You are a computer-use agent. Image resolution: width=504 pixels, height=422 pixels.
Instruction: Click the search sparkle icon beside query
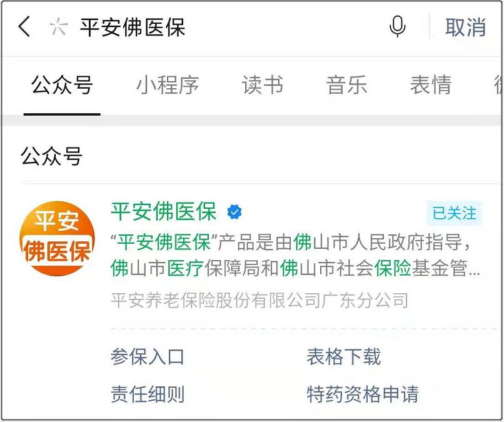[59, 27]
